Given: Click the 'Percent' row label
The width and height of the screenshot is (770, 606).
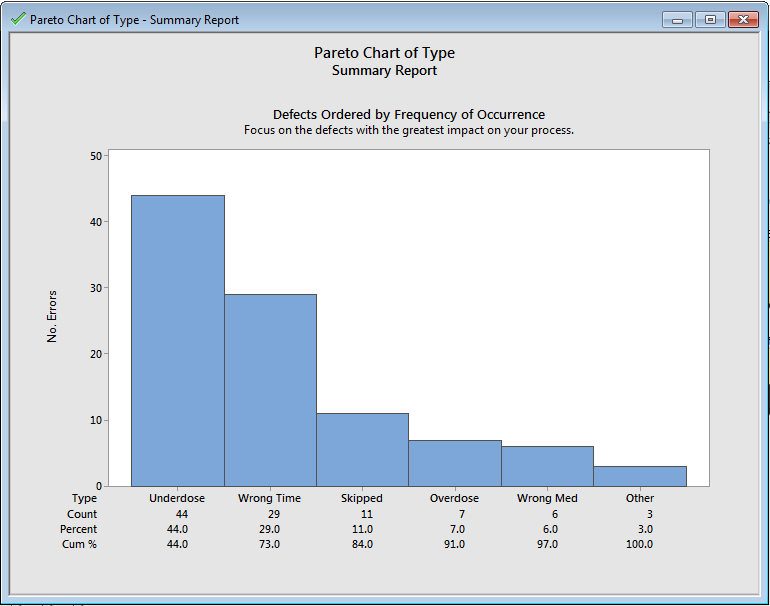Looking at the screenshot, I should coord(78,529).
